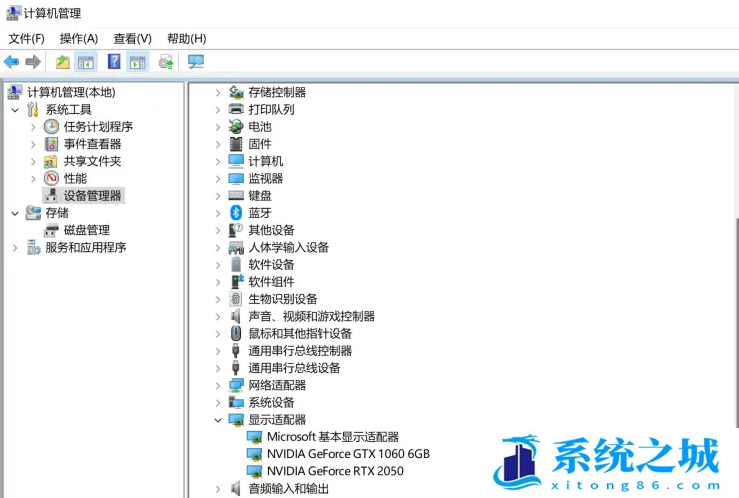
Task: Select NVIDIA GeForce RTX 2050 device
Action: point(335,471)
